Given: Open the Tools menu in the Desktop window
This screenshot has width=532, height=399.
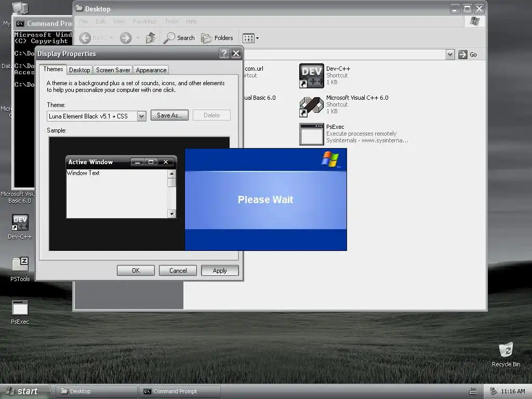Looking at the screenshot, I should click(x=171, y=21).
